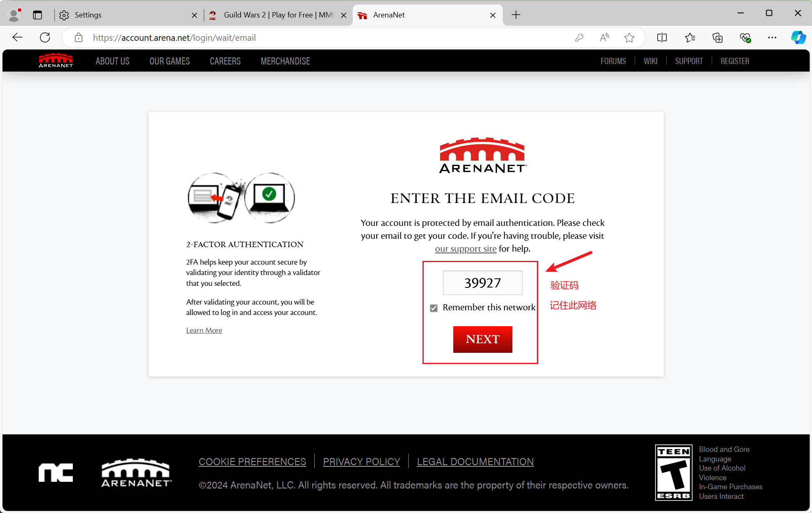
Task: Open the REGISTER link
Action: (735, 61)
